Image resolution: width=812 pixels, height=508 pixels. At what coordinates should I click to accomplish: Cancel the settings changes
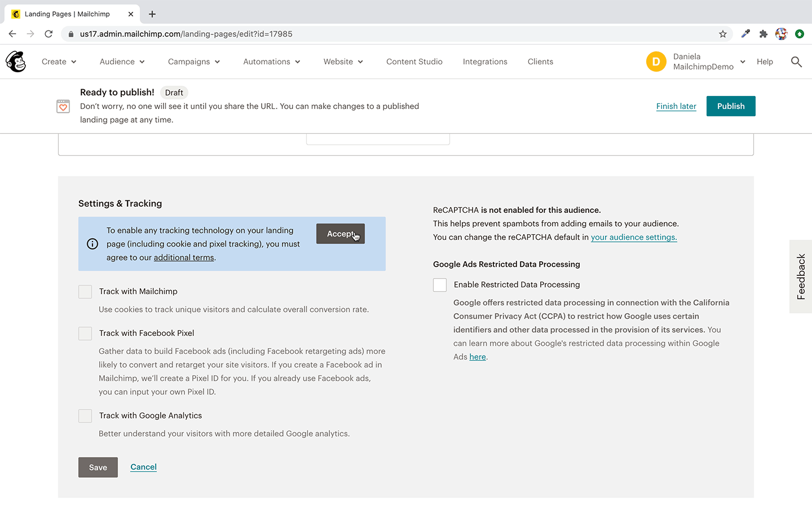144,467
